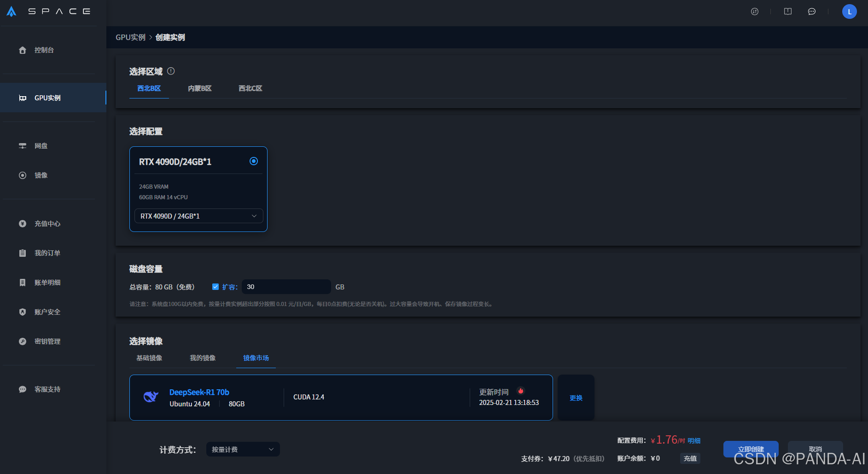Switch to the 西北C区 region tab

250,88
